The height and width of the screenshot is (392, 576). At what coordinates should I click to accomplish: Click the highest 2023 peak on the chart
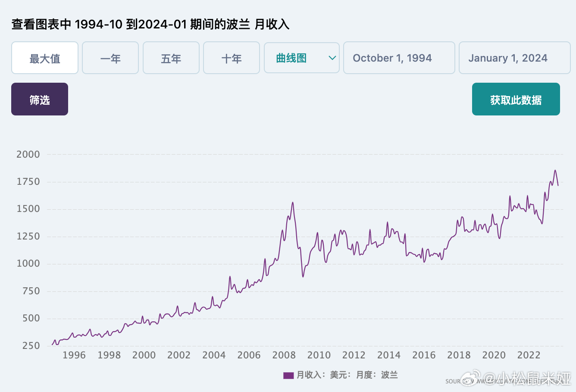click(555, 171)
